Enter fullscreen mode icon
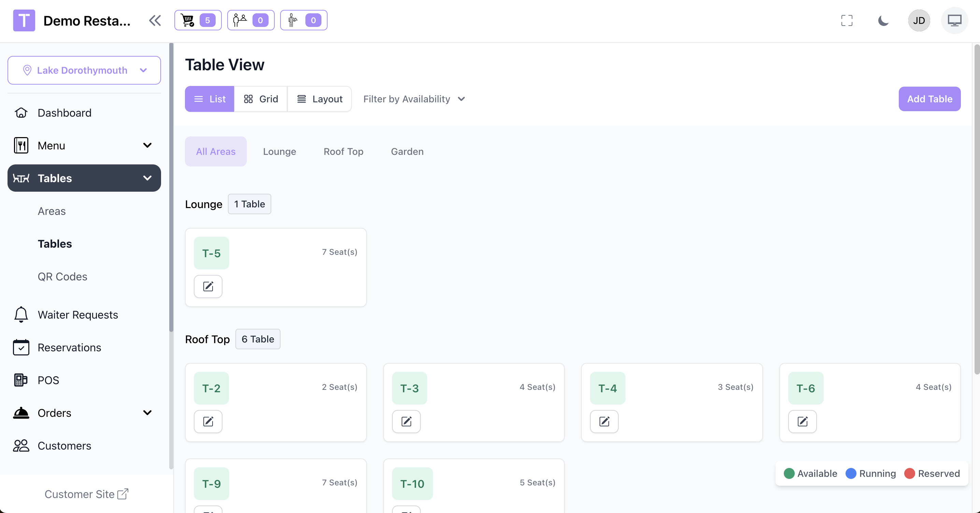Viewport: 980px width, 513px height. tap(847, 20)
